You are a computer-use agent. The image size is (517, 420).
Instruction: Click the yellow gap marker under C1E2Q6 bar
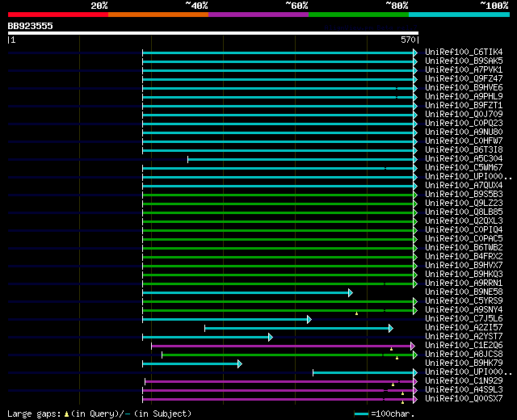pyautogui.click(x=391, y=349)
